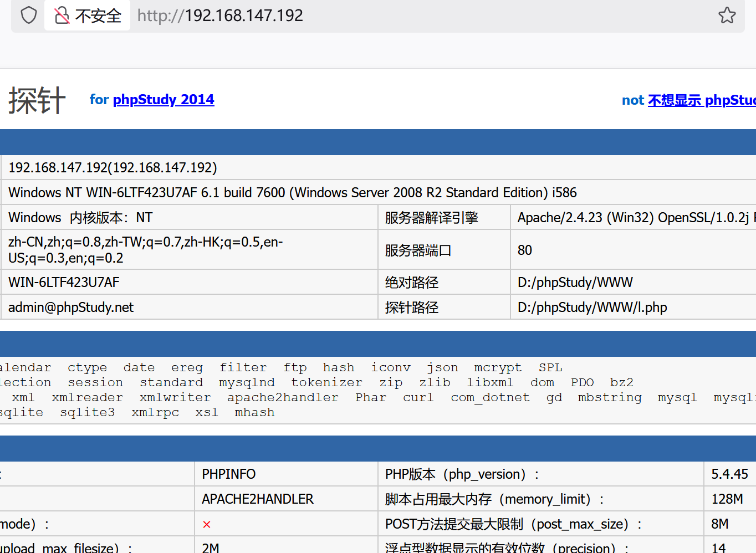Click the apache2handler extension name
Image resolution: width=756 pixels, height=553 pixels.
click(283, 397)
